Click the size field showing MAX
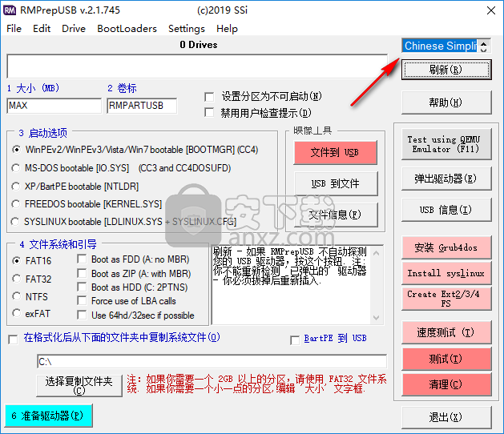504x434 pixels. 54,106
